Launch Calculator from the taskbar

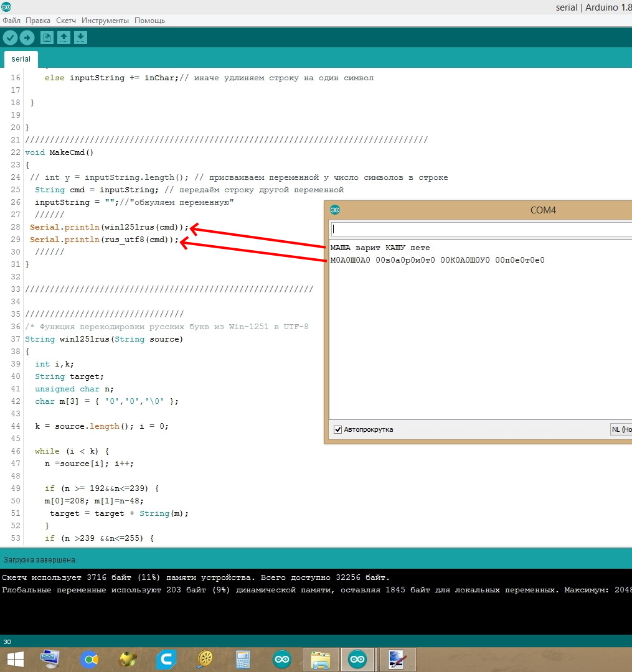243,659
